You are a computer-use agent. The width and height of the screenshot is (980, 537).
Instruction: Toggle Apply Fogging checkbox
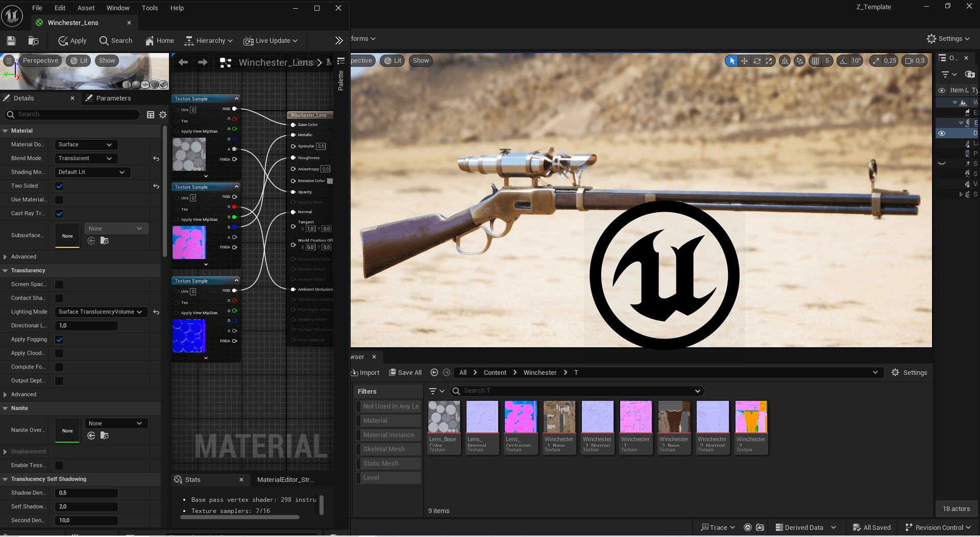59,340
